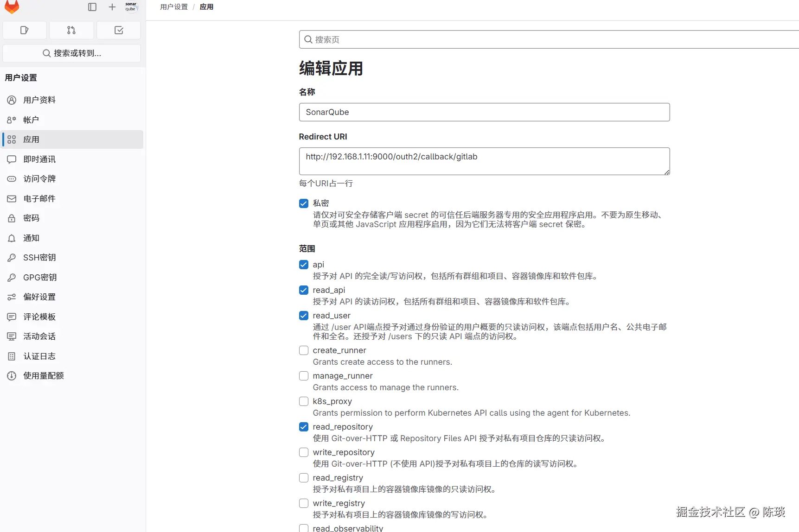Image resolution: width=799 pixels, height=532 pixels.
Task: Open merge requests icon button
Action: tap(71, 30)
